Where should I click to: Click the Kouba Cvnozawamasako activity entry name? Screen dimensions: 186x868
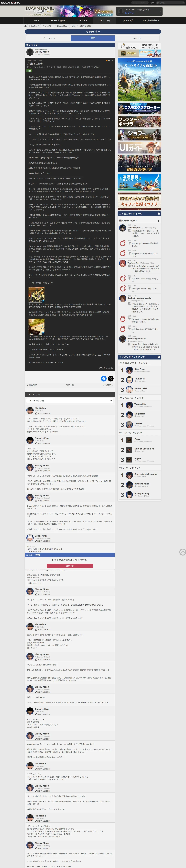[x=139, y=298]
